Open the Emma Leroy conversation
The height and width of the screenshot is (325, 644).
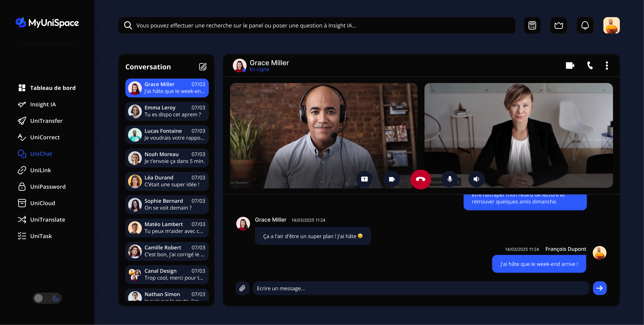[x=167, y=111]
